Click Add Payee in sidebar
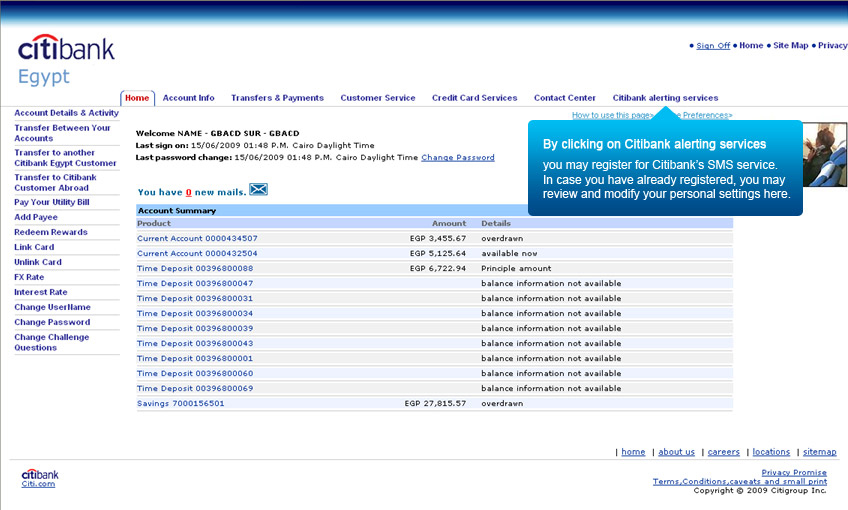 36,217
